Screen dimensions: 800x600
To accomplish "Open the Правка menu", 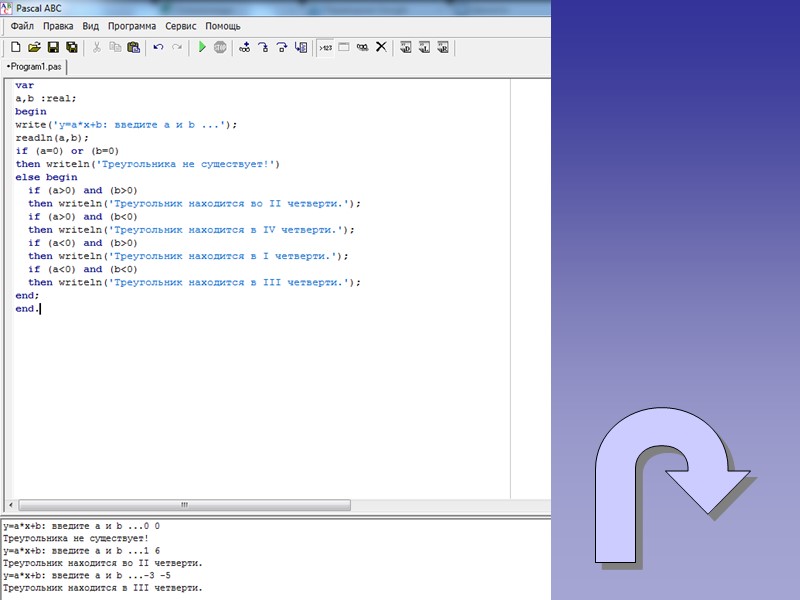I will point(58,26).
